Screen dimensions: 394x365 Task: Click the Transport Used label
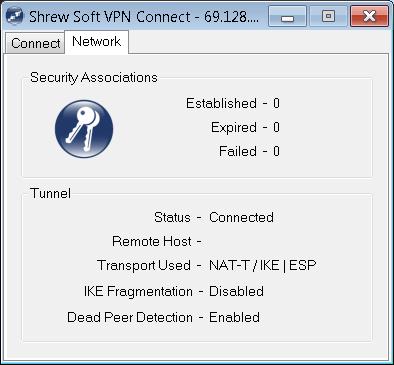(x=144, y=265)
